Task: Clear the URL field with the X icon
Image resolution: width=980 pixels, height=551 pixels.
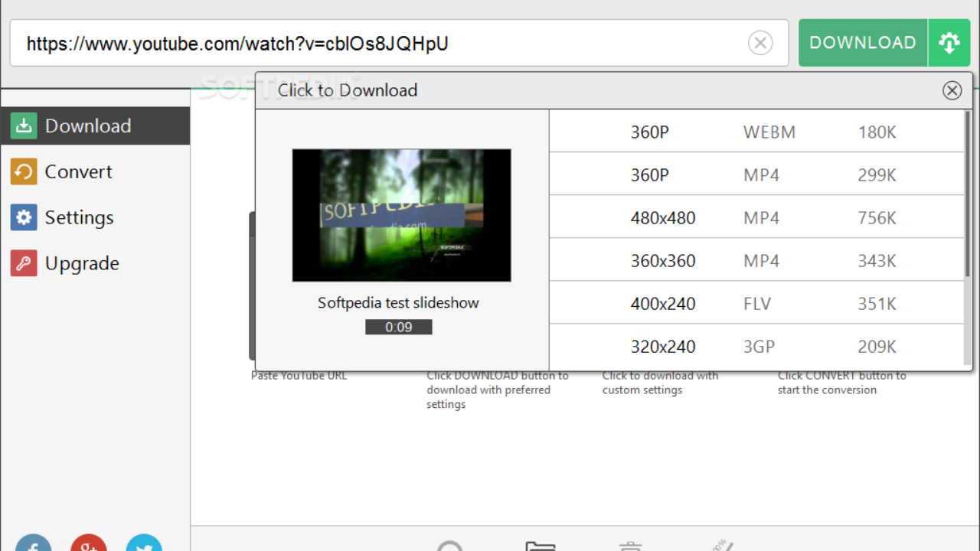Action: [x=760, y=43]
